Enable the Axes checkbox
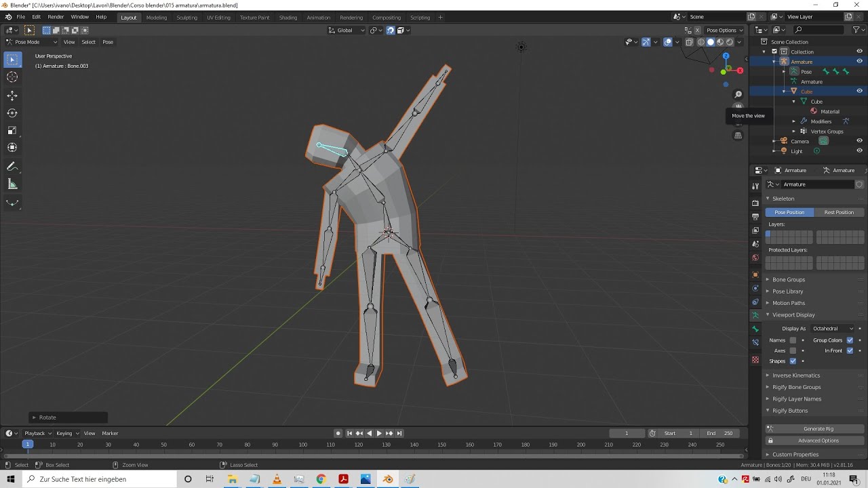The height and width of the screenshot is (488, 868). (x=793, y=350)
